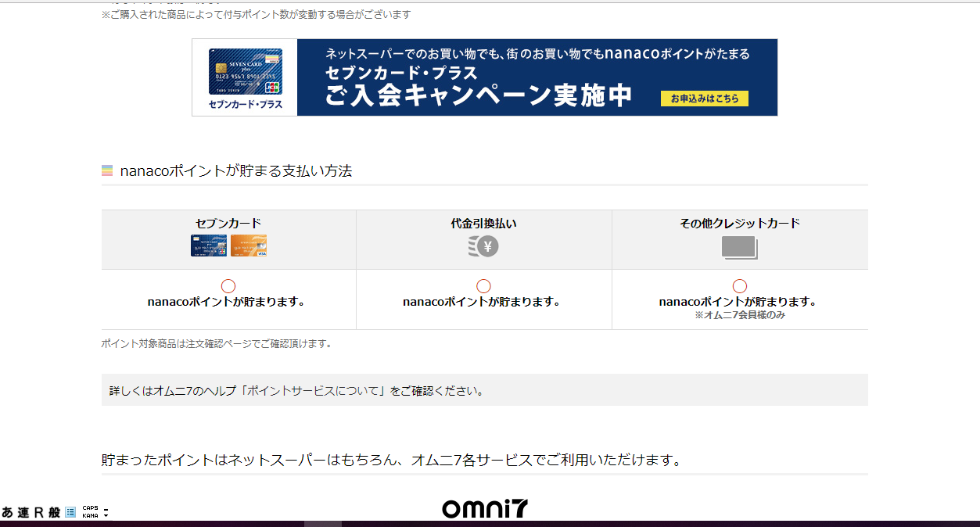This screenshot has width=980, height=527.
Task: Click the お申込みはこちら yellow button
Action: pos(705,99)
